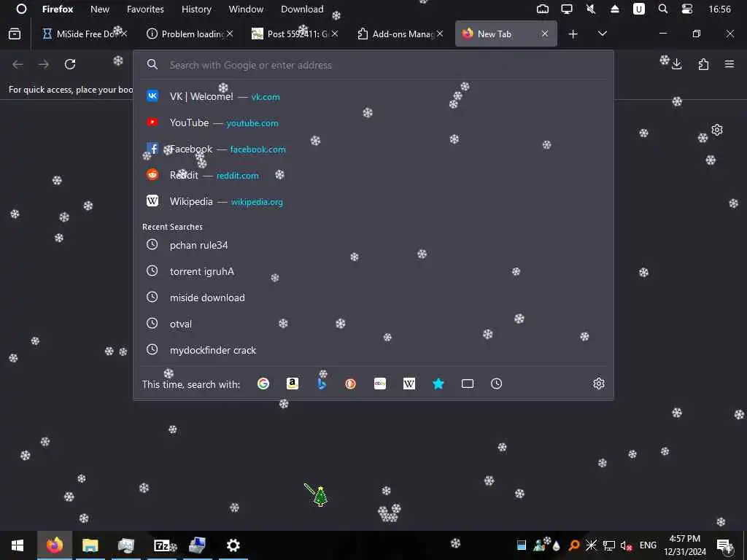Search bookmarks with the star icon
The image size is (747, 560).
click(438, 384)
